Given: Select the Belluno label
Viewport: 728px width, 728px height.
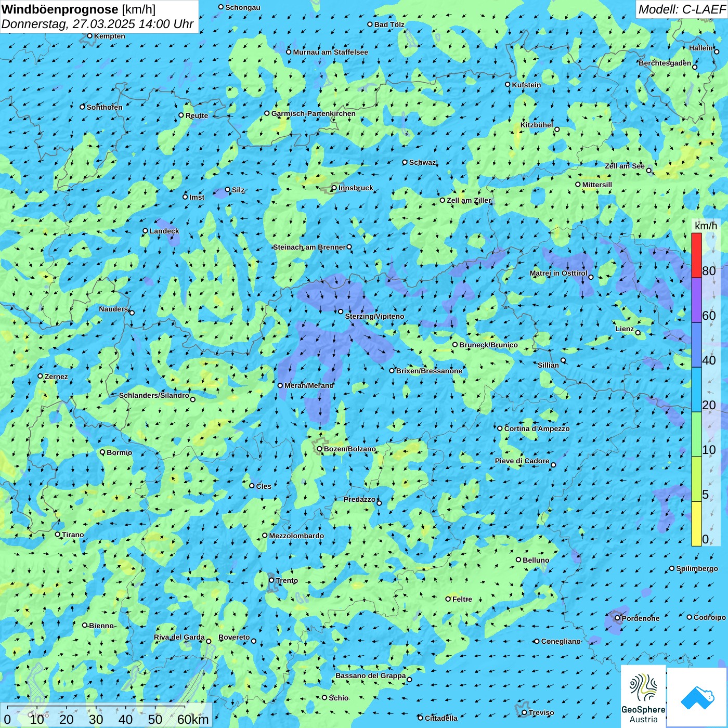Looking at the screenshot, I should coord(536,560).
